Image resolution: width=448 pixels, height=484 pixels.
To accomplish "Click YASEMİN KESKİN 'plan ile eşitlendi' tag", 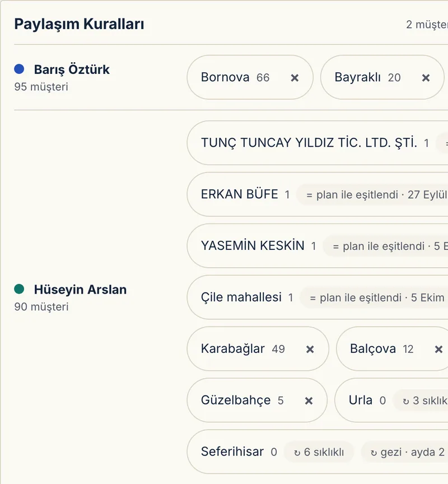I will [x=386, y=246].
